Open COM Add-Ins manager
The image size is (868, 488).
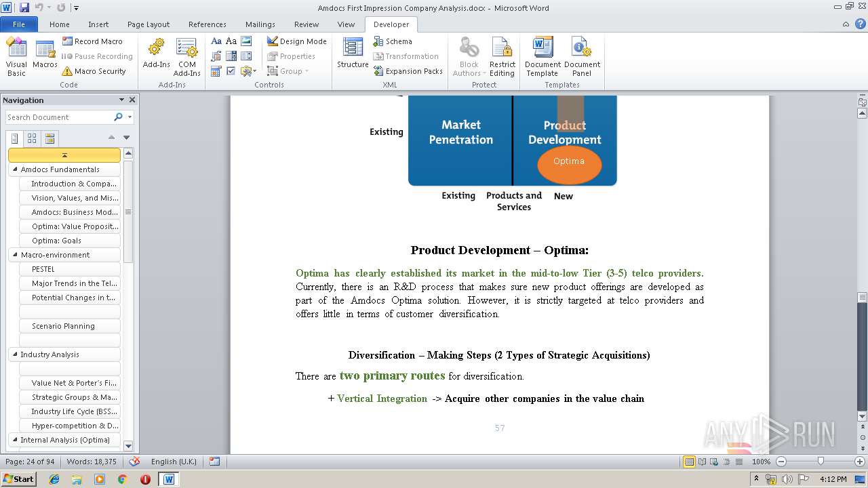(x=186, y=57)
